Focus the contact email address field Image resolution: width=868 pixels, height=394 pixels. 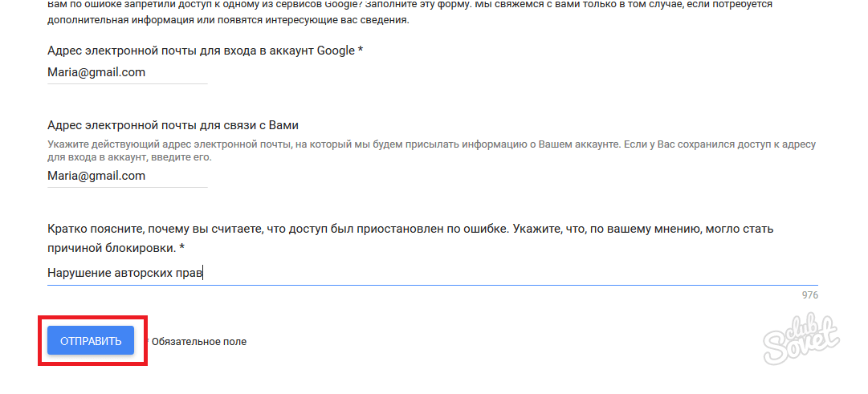(x=127, y=176)
